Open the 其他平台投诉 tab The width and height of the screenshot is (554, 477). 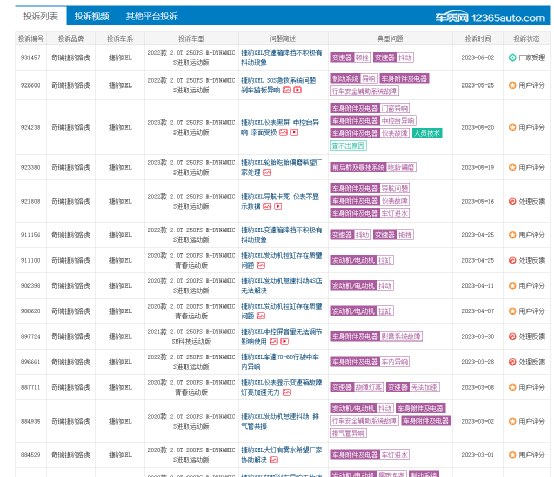click(152, 16)
